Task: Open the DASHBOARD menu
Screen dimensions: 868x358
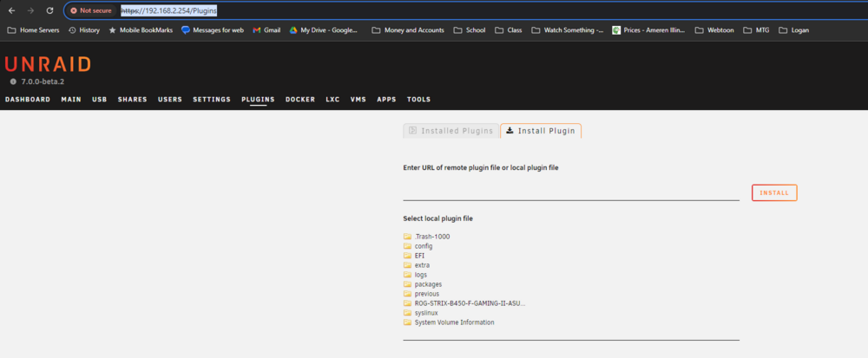Action: pyautogui.click(x=28, y=100)
